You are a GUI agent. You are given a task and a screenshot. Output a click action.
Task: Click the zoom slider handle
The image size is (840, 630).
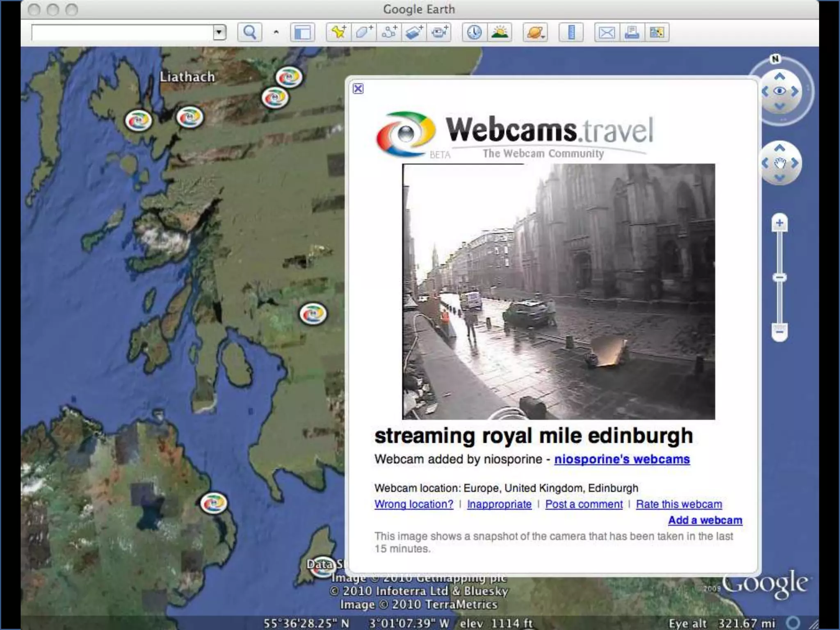[779, 278]
